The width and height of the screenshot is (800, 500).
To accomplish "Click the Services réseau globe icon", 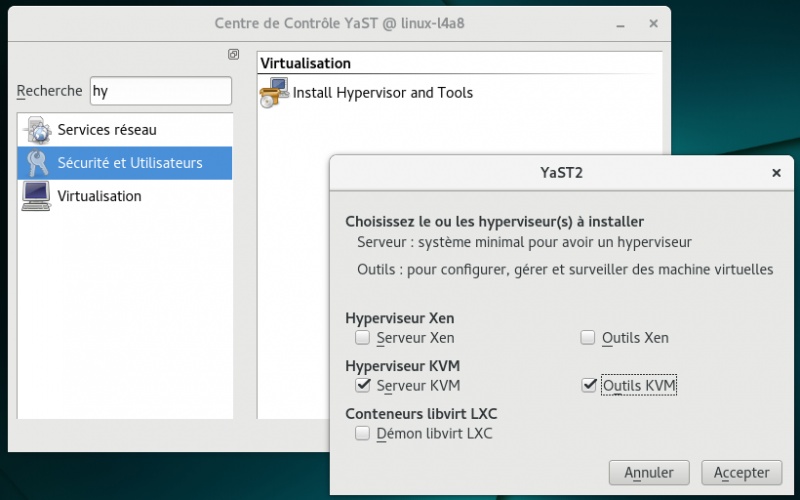I will [x=37, y=130].
